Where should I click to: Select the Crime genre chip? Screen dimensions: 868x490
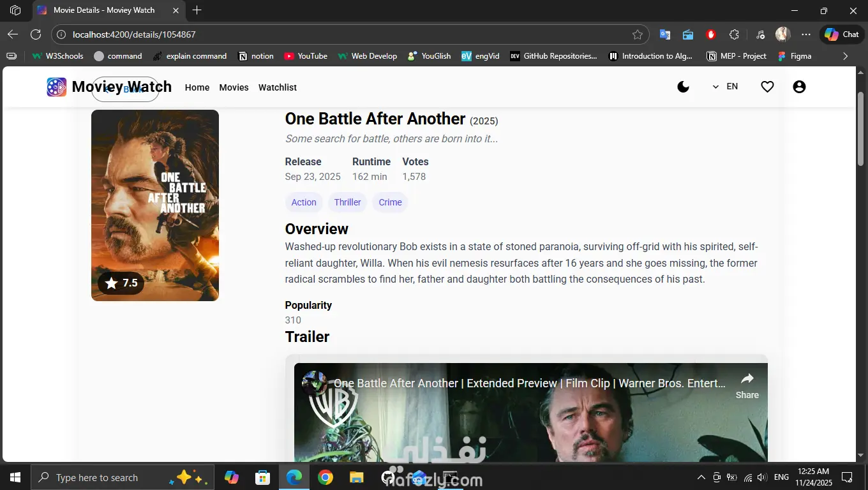click(x=390, y=202)
